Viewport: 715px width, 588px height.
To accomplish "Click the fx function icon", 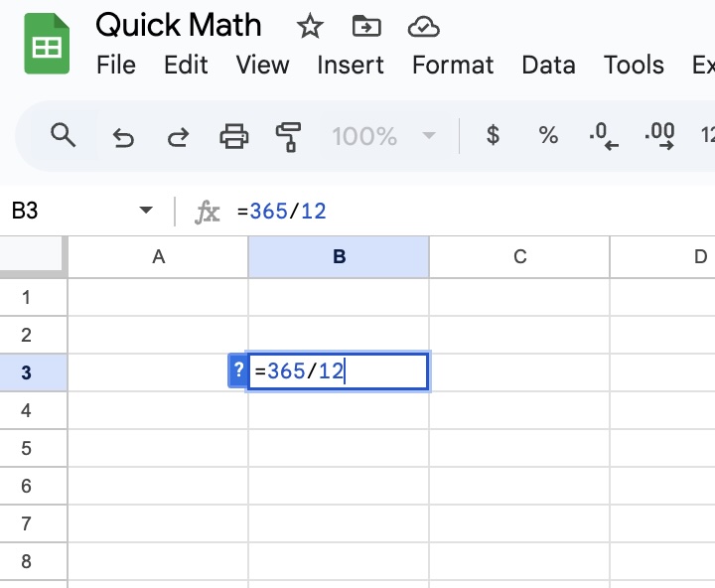I will (x=208, y=212).
